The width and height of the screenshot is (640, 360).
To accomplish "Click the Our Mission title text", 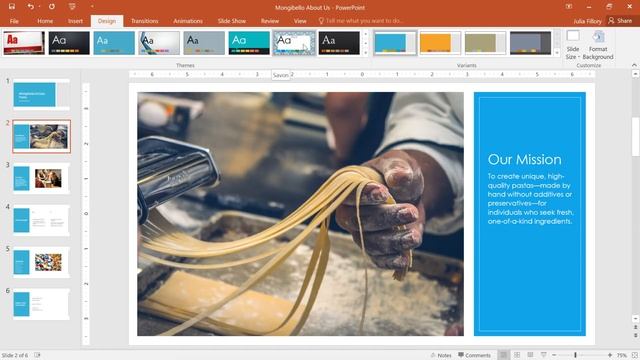I will point(524,160).
